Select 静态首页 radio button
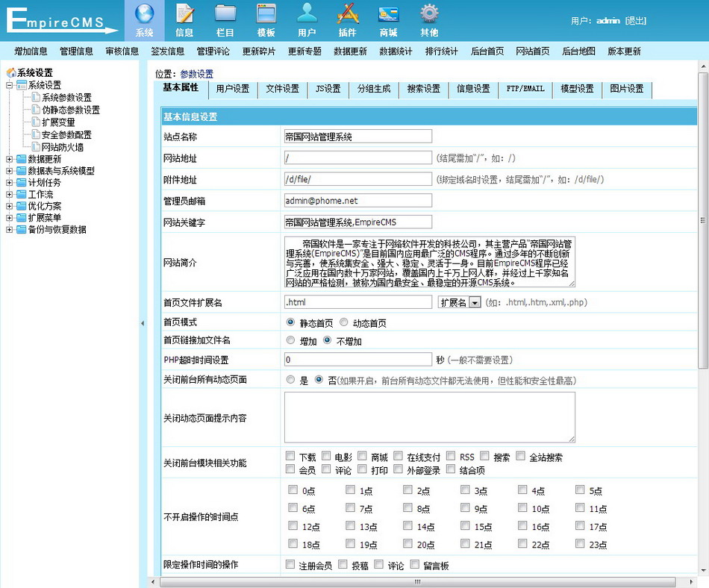This screenshot has width=709, height=588. [x=291, y=322]
